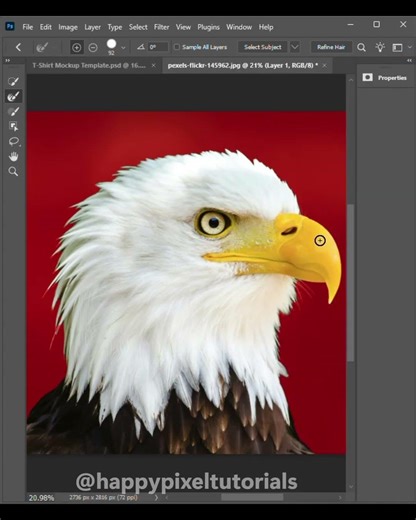Screen dimensions: 416x520
Task: Select the Quick Selection tool
Action: pyautogui.click(x=13, y=82)
